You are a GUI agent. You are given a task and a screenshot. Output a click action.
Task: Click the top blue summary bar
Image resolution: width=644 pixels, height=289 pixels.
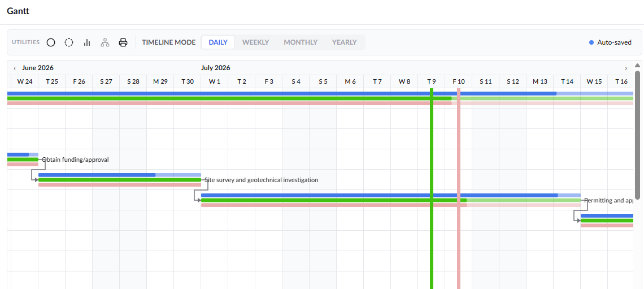pos(320,93)
